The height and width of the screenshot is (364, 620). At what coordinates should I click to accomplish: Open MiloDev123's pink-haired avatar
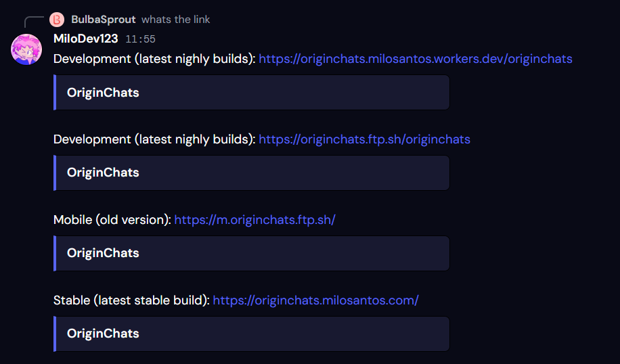26,49
